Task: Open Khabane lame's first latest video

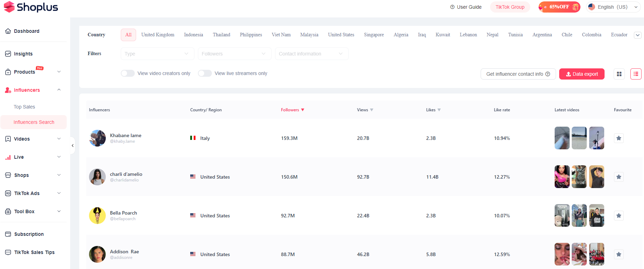Action: tap(562, 138)
